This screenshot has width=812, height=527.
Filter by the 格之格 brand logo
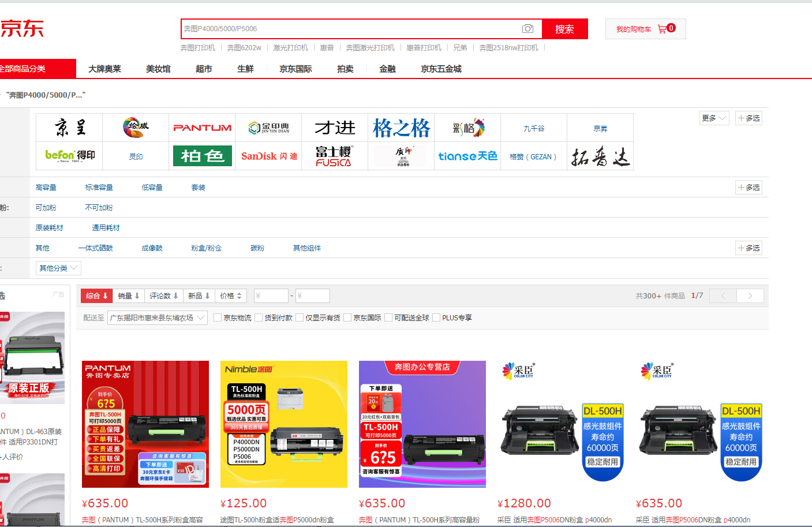[x=401, y=128]
